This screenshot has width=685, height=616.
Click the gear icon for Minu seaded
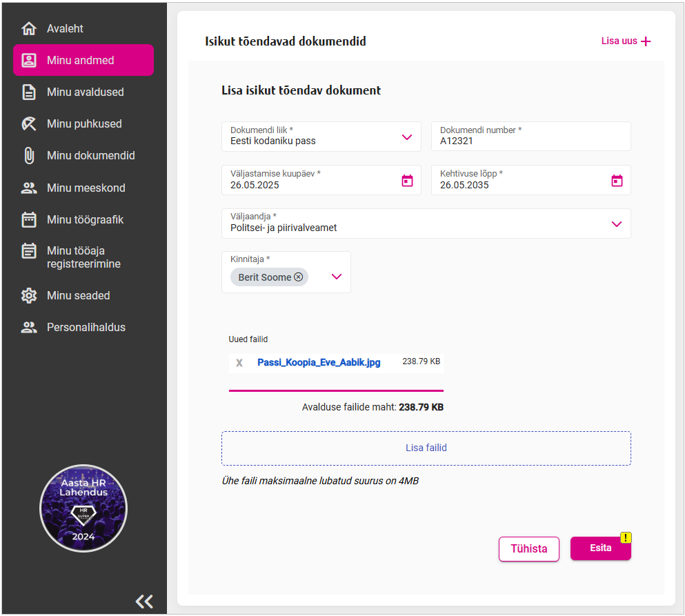(28, 296)
